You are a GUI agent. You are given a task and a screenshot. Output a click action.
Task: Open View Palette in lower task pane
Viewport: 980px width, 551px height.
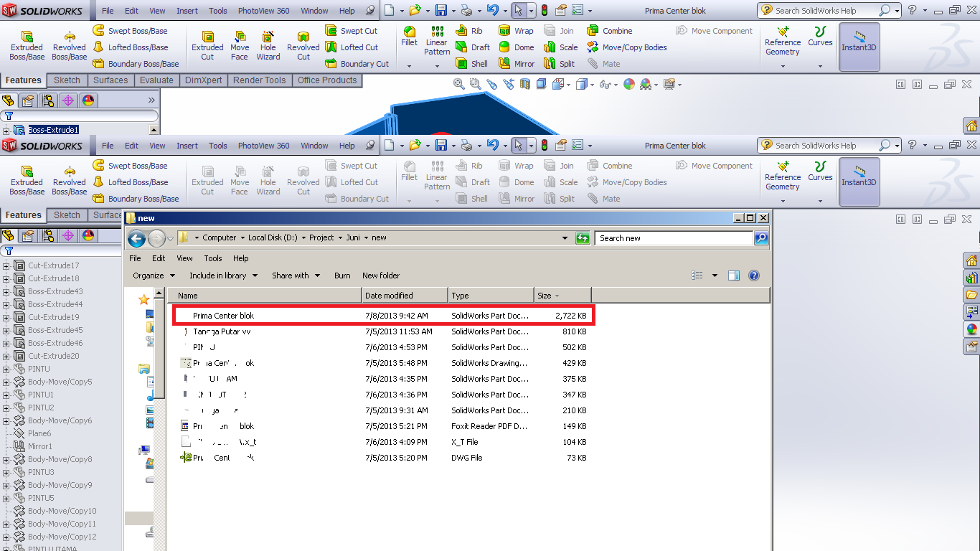tap(972, 312)
